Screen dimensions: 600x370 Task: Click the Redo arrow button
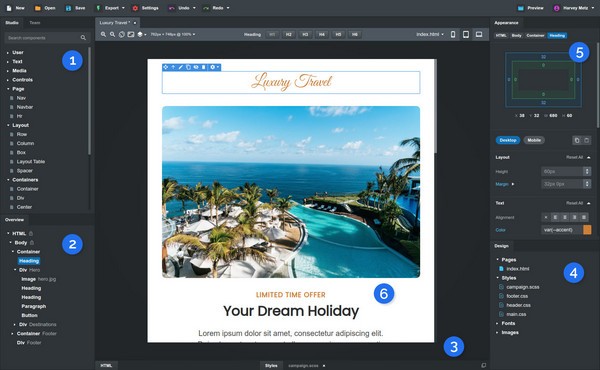(206, 8)
